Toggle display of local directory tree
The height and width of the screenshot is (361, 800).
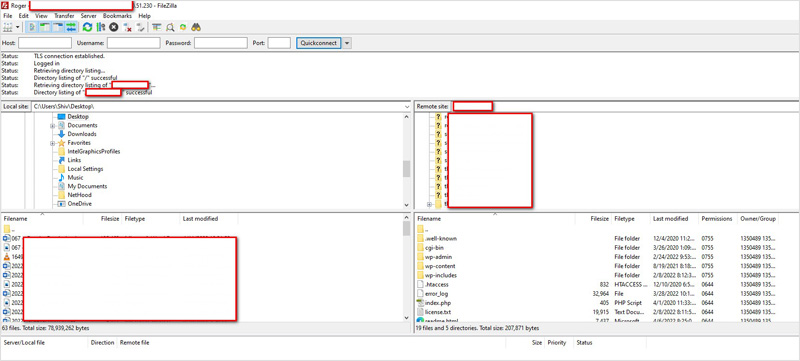pyautogui.click(x=45, y=27)
